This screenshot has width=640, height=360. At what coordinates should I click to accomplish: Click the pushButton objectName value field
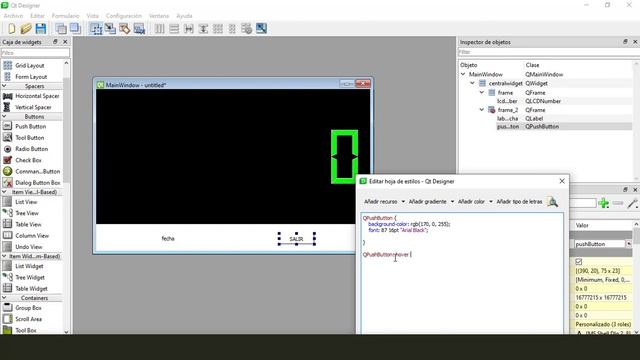point(599,244)
